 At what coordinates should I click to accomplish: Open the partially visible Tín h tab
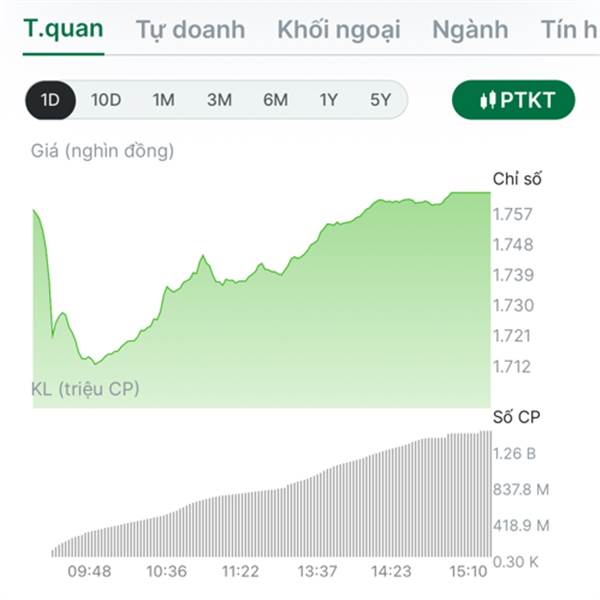569,29
